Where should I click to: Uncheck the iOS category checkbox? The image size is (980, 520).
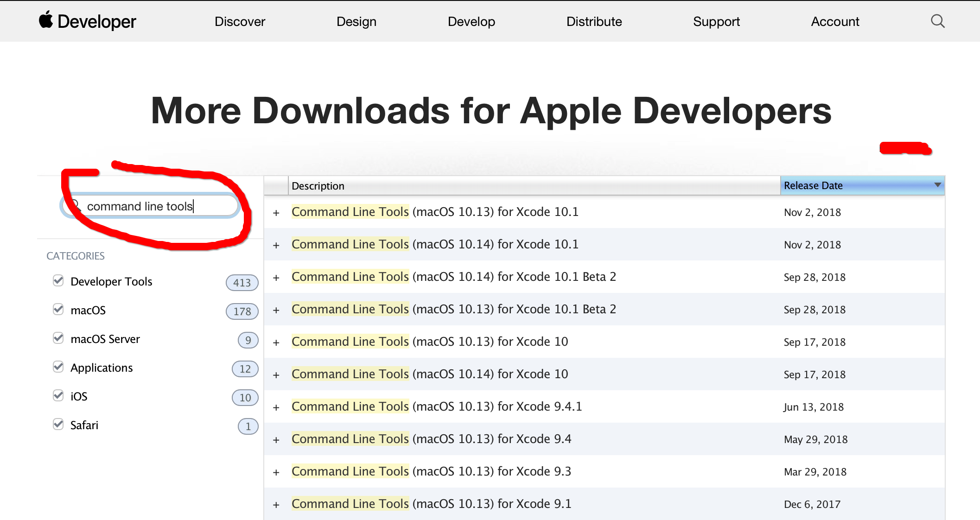point(58,395)
